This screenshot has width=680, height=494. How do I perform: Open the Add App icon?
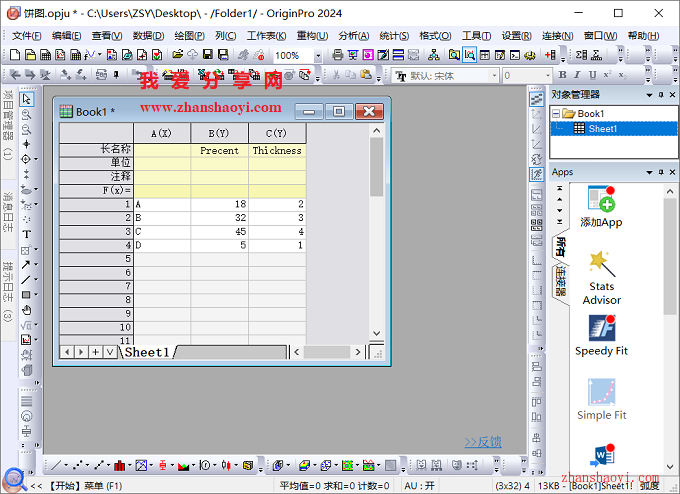coord(601,206)
